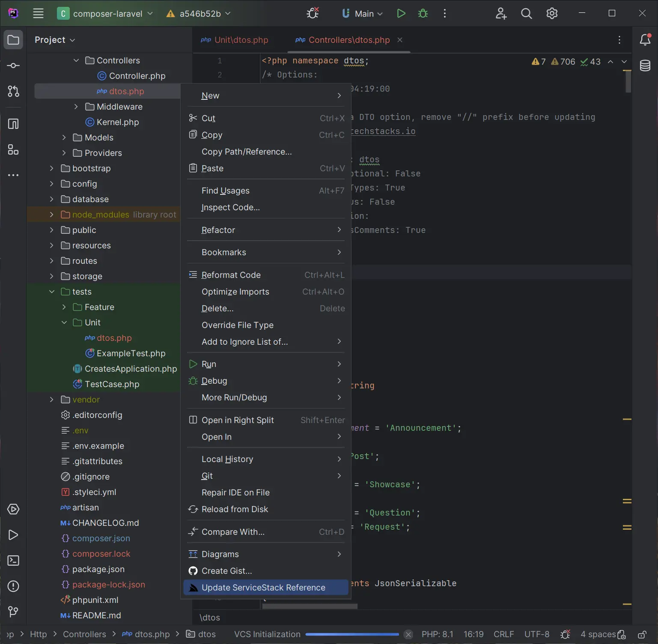This screenshot has width=658, height=644.
Task: Open the Services tool window
Action: coord(13,509)
